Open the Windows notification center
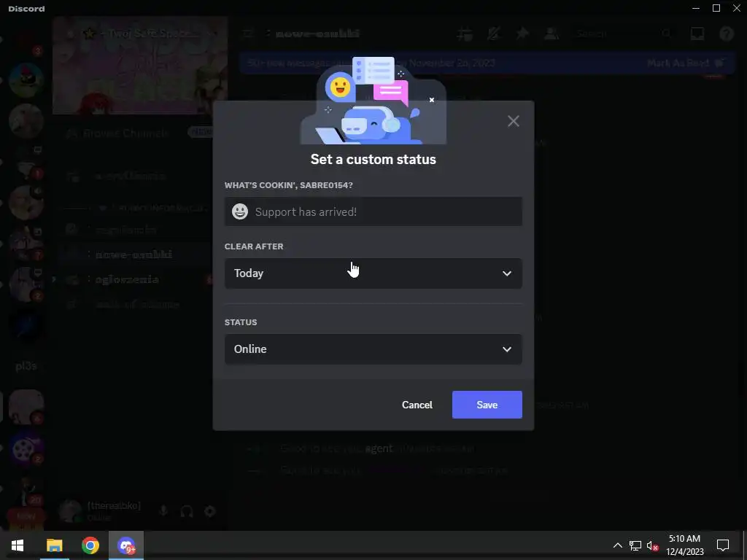The width and height of the screenshot is (747, 560). [723, 545]
